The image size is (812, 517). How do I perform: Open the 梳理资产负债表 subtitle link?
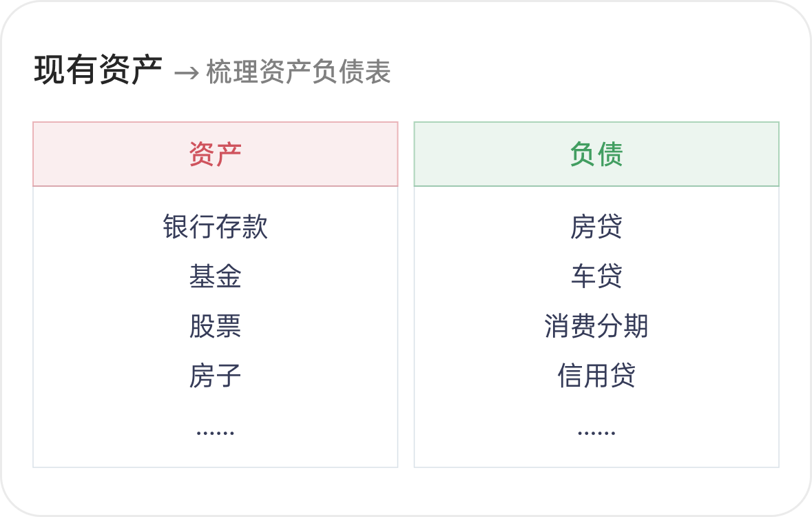click(x=298, y=72)
